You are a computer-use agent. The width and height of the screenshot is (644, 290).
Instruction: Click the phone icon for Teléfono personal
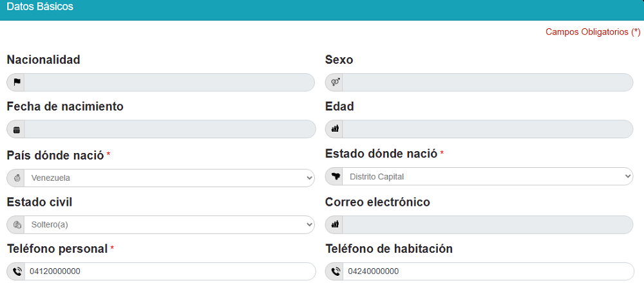tap(17, 271)
